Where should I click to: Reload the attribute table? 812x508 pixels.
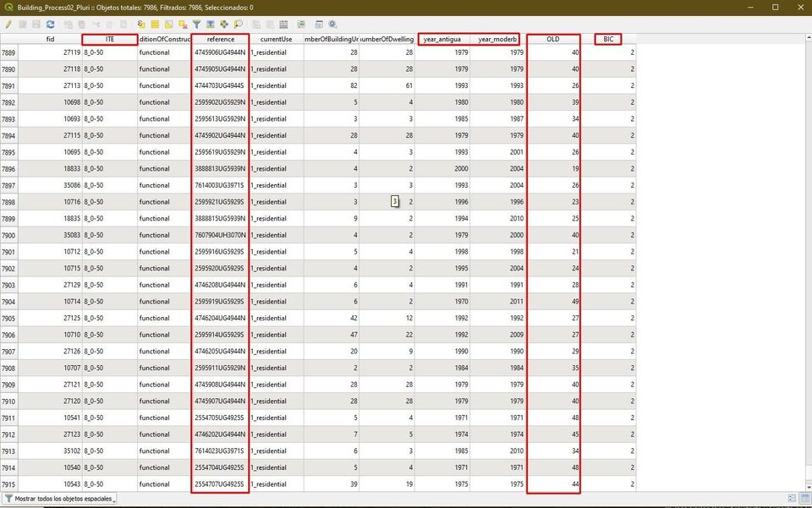click(51, 25)
